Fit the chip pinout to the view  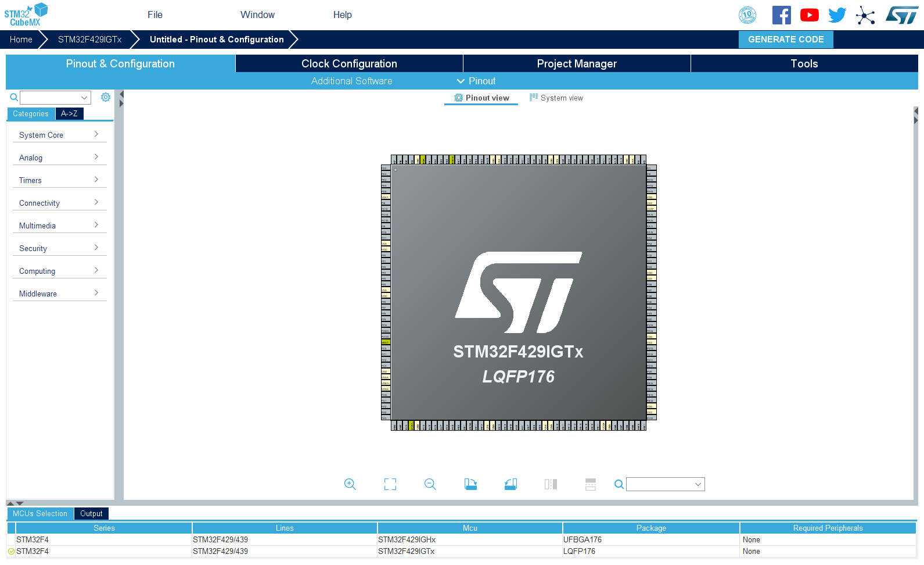click(x=390, y=484)
